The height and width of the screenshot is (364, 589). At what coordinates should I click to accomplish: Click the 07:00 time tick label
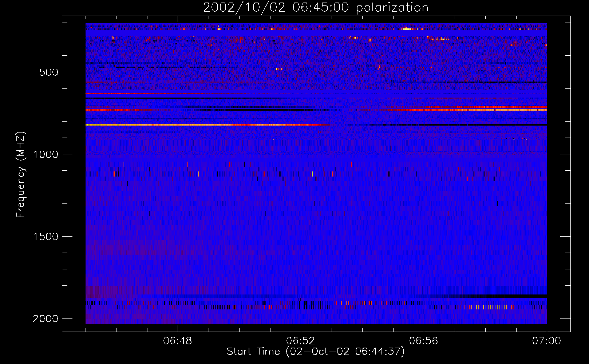point(546,341)
